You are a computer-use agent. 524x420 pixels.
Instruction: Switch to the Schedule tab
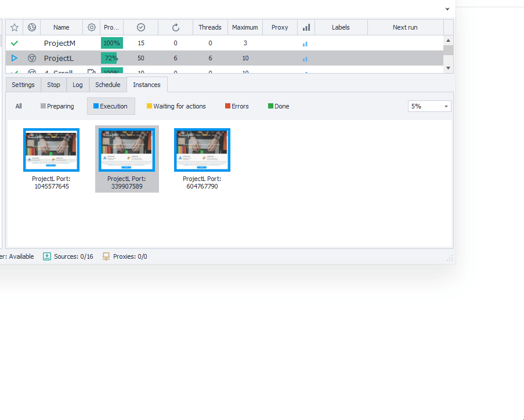[107, 84]
